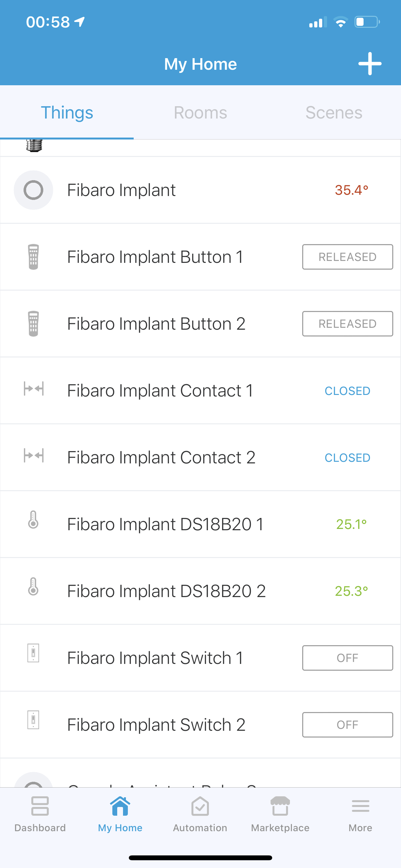Screen dimensions: 401x868
Task: Open the Fibaro Implant Contact 2 device
Action: point(161,458)
